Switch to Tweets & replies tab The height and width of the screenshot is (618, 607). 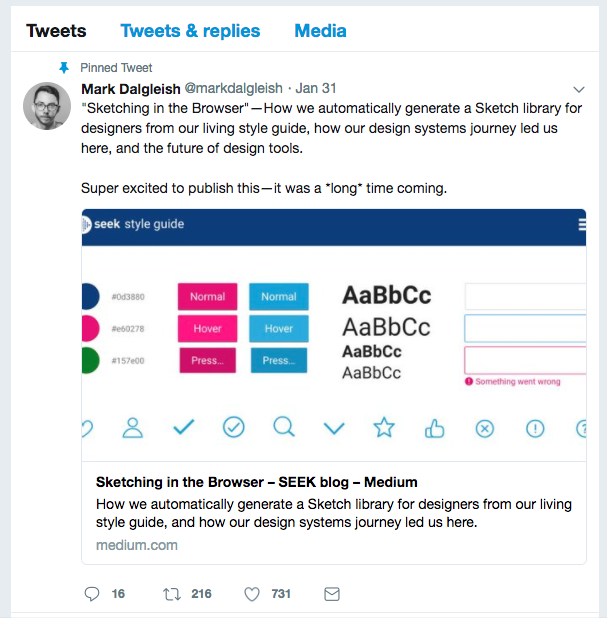pos(190,31)
